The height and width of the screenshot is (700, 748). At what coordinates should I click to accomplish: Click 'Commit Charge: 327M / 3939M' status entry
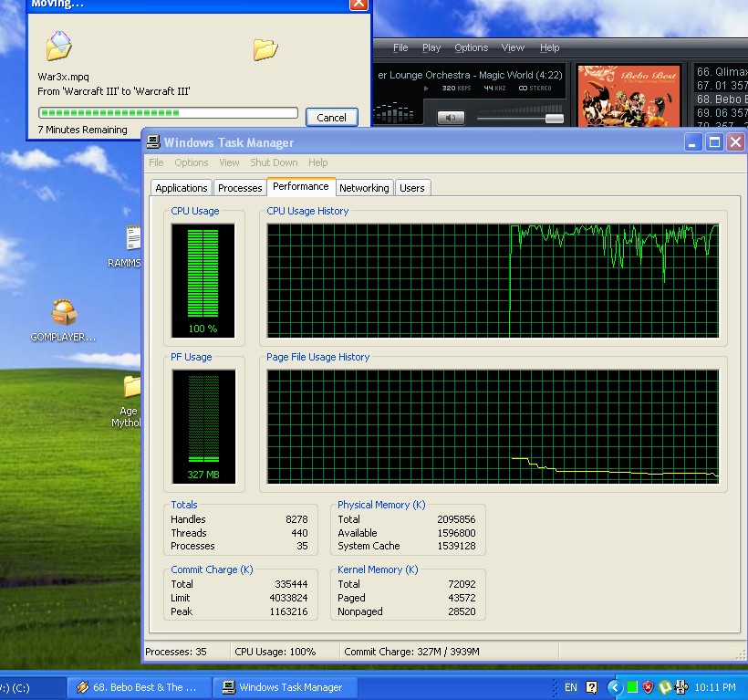click(x=411, y=652)
